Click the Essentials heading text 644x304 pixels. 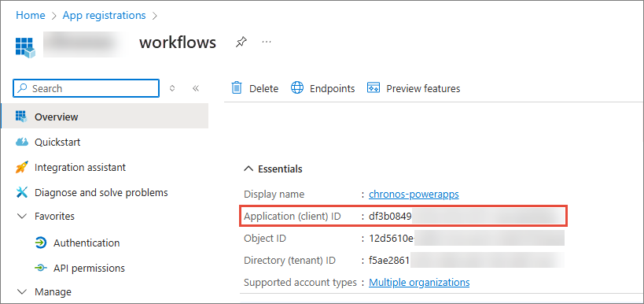280,169
